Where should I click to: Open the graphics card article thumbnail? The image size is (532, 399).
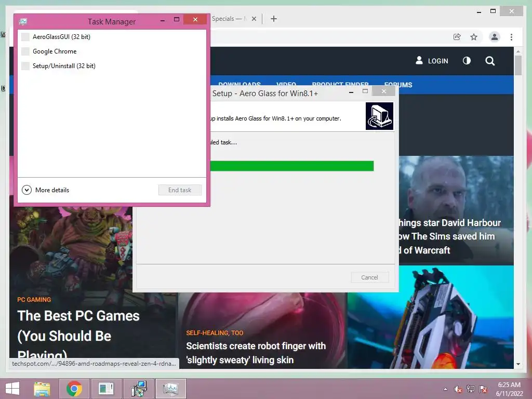coord(431,317)
